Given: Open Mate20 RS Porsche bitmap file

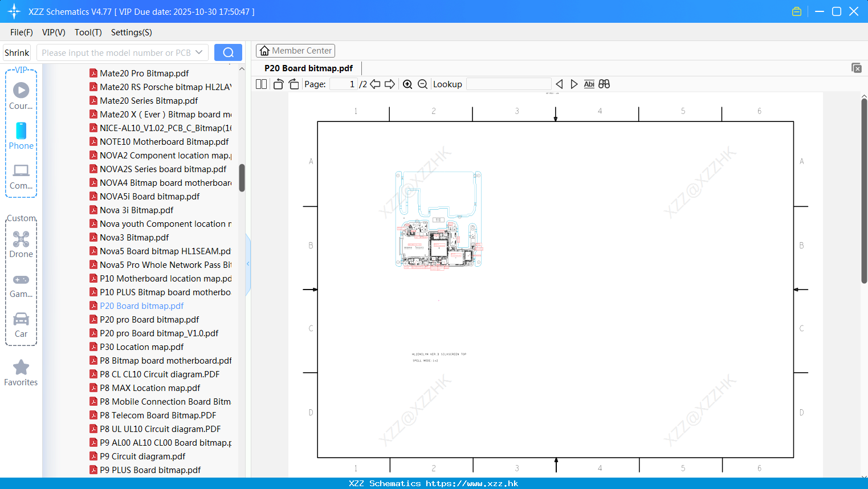Looking at the screenshot, I should pyautogui.click(x=160, y=87).
